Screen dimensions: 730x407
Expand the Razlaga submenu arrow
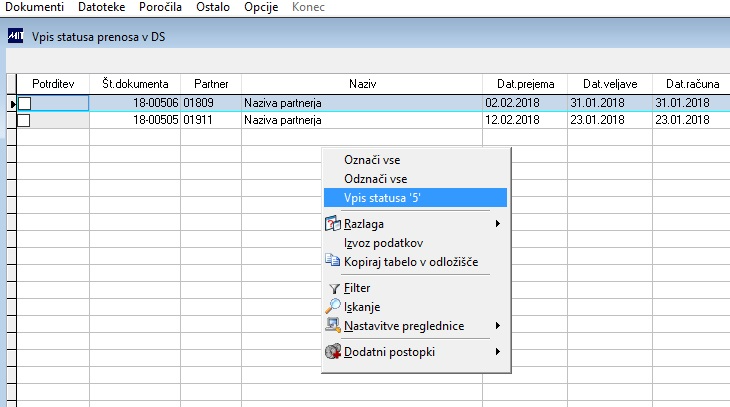coord(498,224)
